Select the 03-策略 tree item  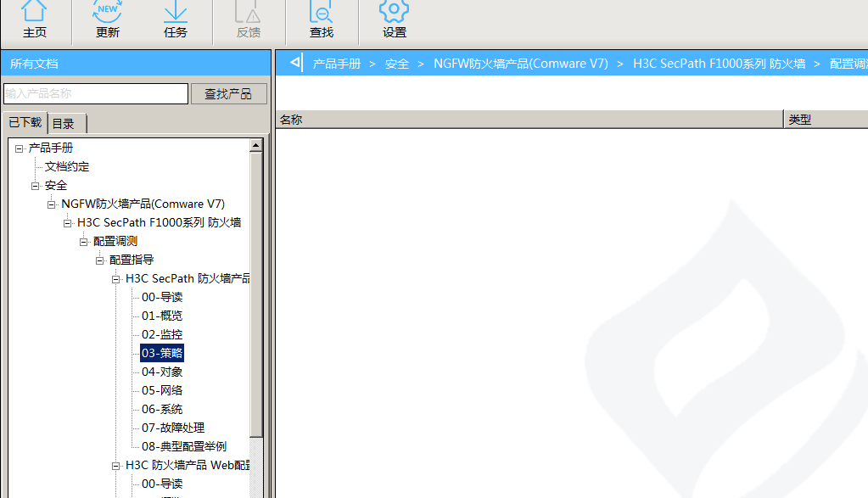pos(162,353)
